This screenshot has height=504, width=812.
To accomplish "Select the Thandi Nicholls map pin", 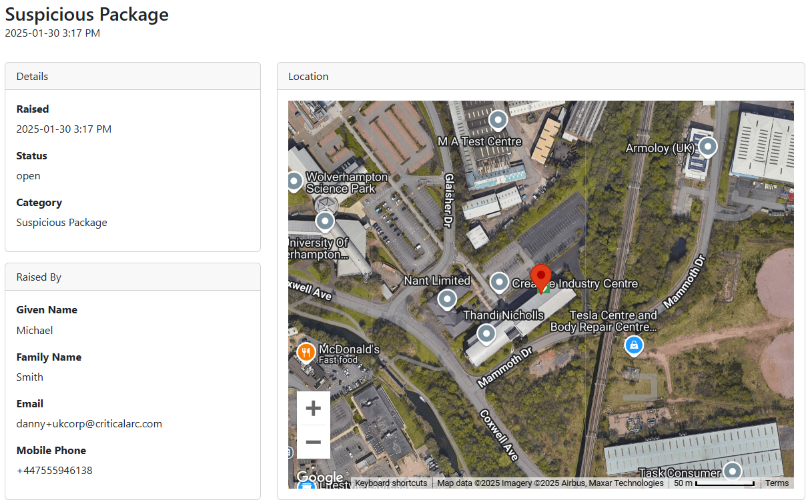I will pos(487,333).
